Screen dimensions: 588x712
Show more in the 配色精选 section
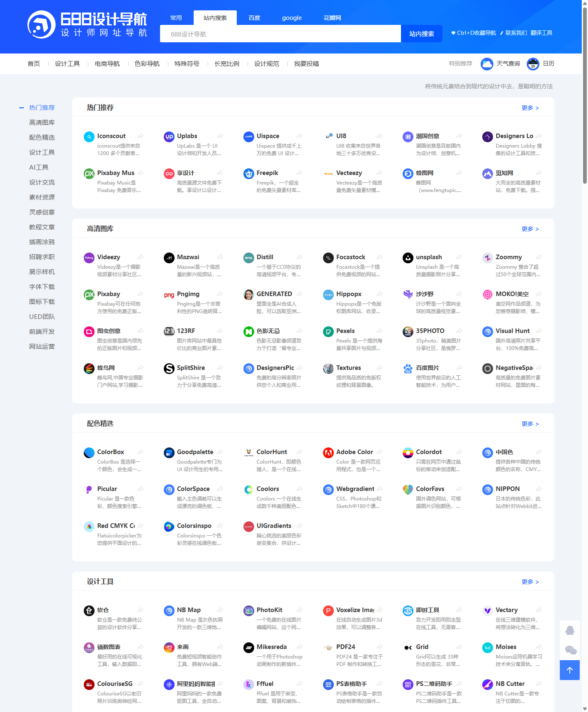pos(530,424)
